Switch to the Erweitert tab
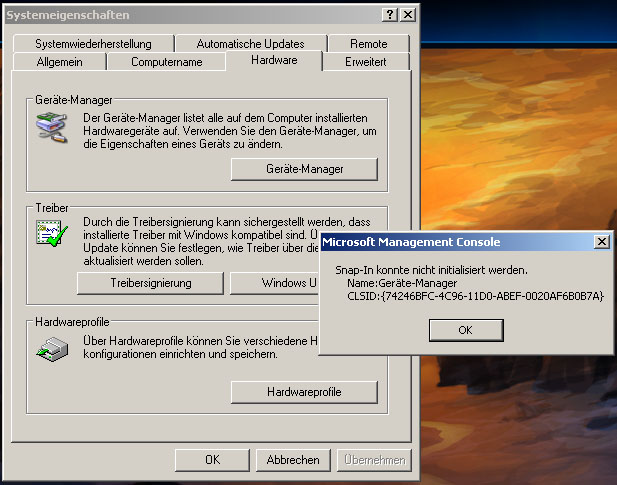Screen dimensions: 617x485 coord(366,62)
